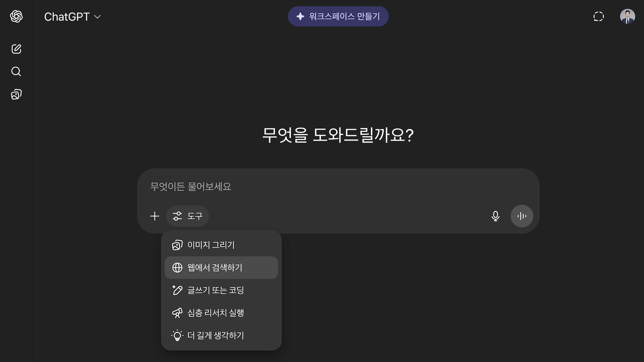Click the globe icon next to 웹에서 검색하기

pos(177,267)
